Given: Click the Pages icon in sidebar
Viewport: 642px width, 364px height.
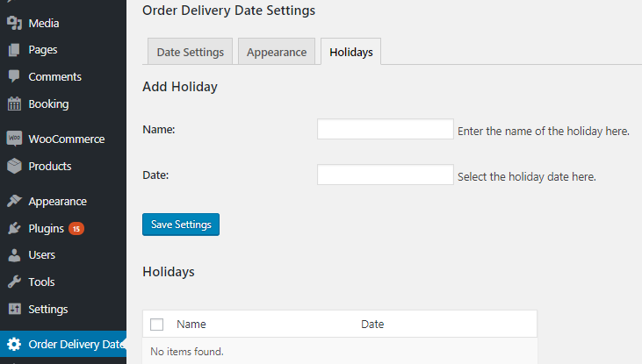Looking at the screenshot, I should click(x=14, y=50).
